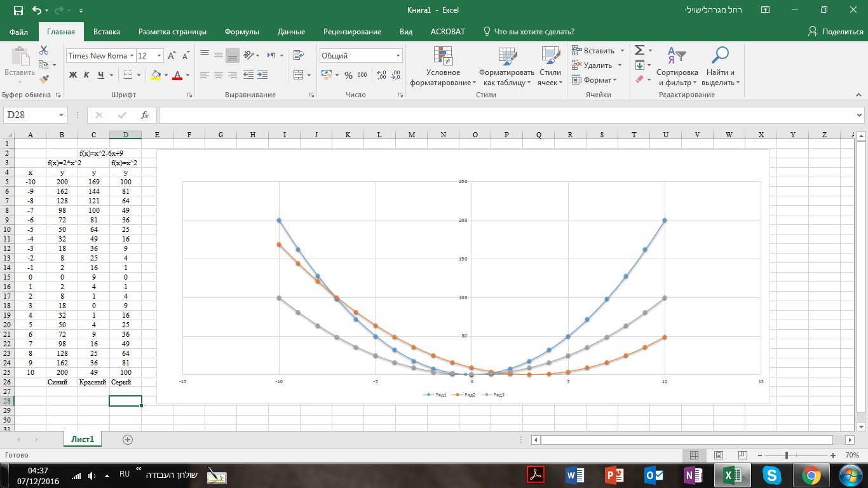Open the font color dropdown arrow
Viewport: 868px width, 488px height.
(x=188, y=75)
